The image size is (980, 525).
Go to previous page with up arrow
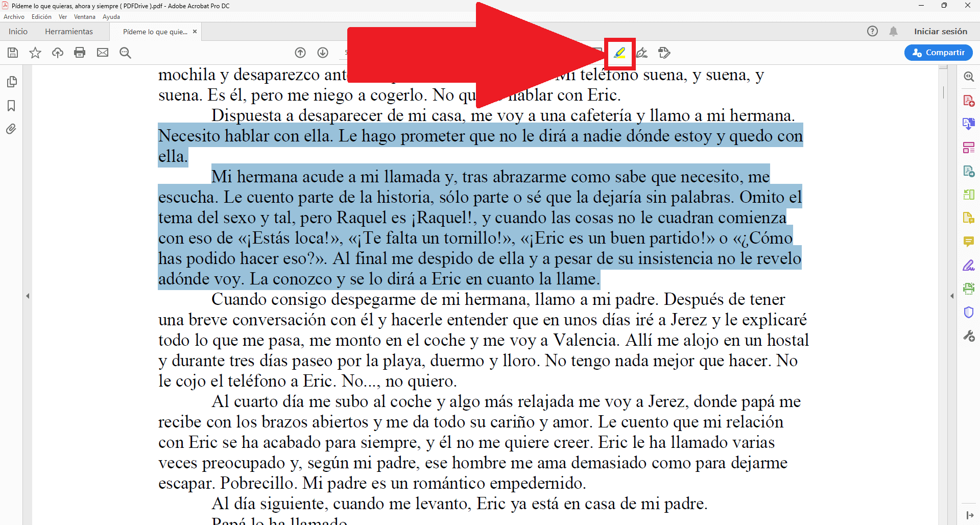(x=300, y=53)
